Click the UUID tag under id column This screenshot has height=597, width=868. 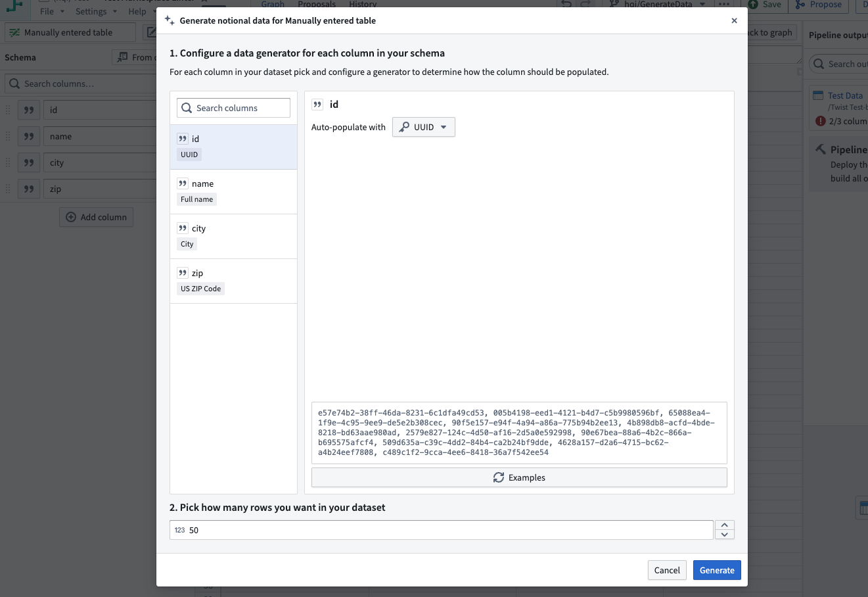click(189, 155)
